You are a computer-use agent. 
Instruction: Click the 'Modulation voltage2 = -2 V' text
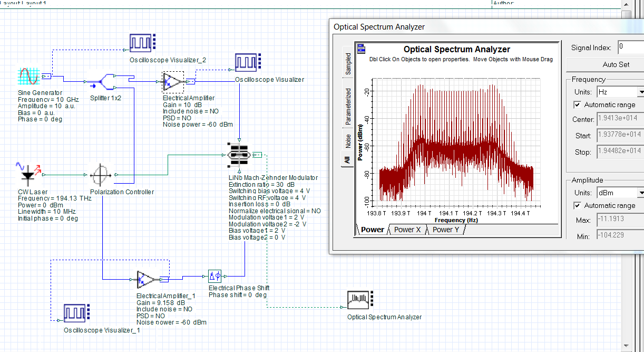point(267,224)
